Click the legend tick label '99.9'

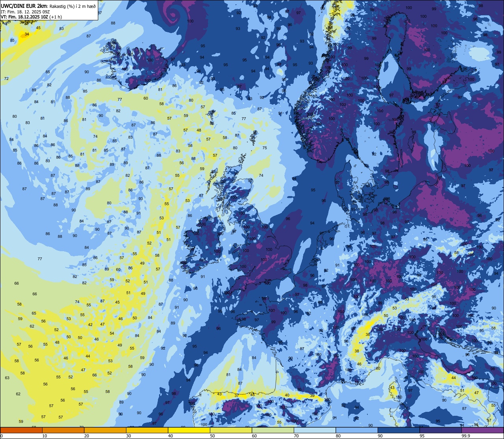466,436
